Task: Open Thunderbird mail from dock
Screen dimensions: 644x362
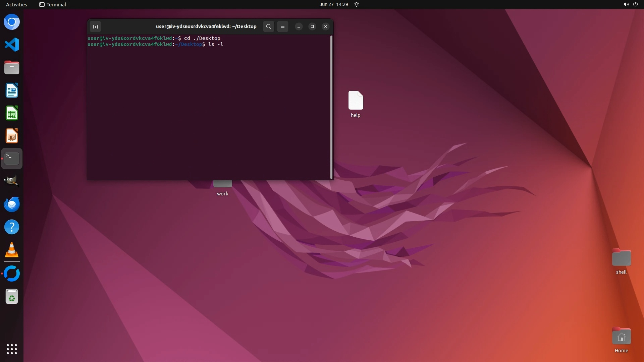Action: point(12,204)
